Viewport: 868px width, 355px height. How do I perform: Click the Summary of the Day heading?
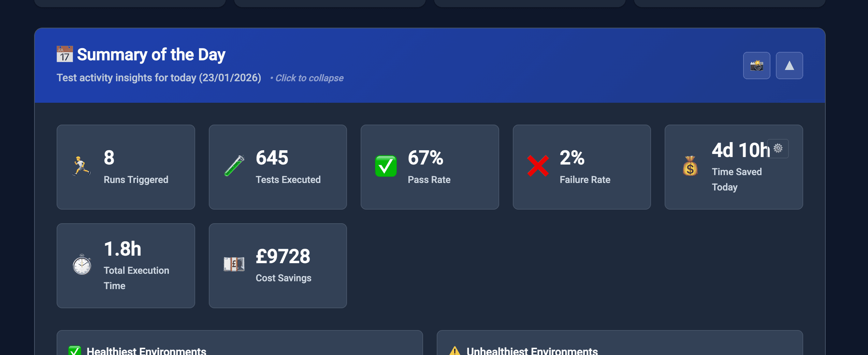pyautogui.click(x=150, y=54)
